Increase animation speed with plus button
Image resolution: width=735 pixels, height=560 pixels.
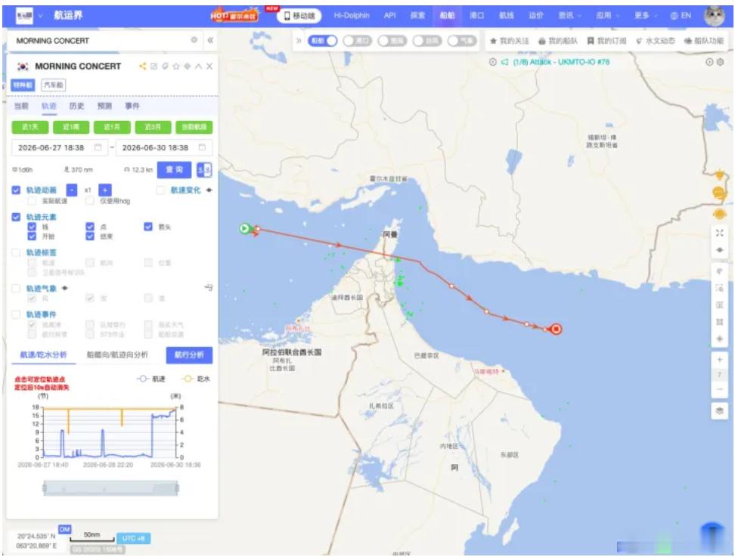pyautogui.click(x=104, y=190)
